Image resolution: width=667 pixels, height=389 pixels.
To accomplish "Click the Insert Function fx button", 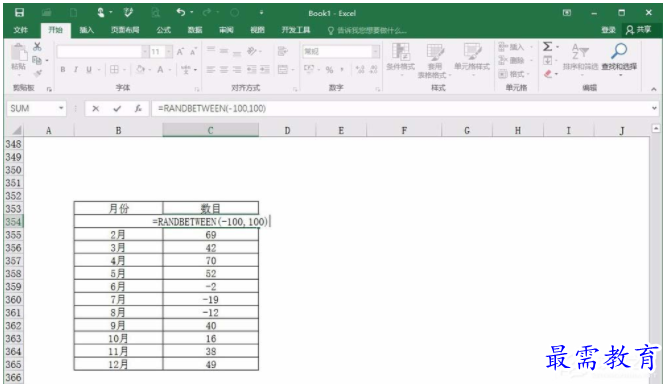I will click(x=138, y=109).
